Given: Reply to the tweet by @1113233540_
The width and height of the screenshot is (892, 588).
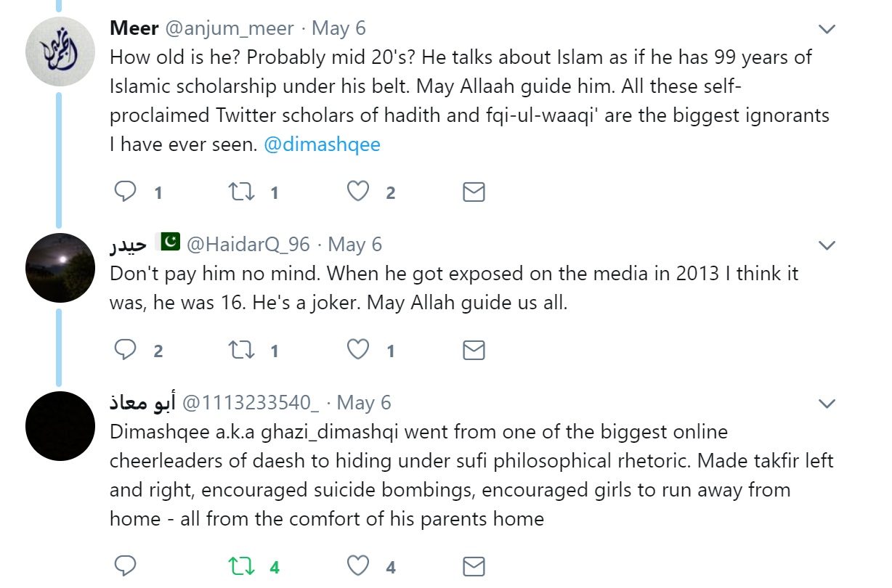Looking at the screenshot, I should point(126,566).
